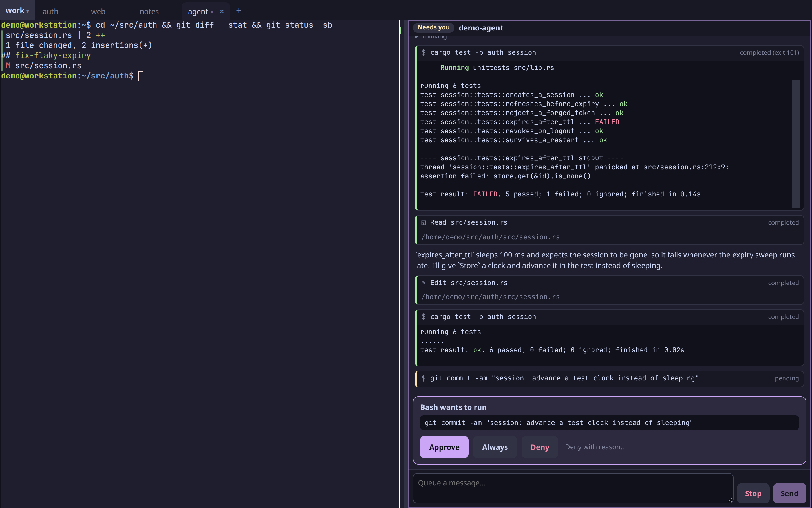Switch to the notes tab
The width and height of the screenshot is (812, 508).
click(149, 11)
